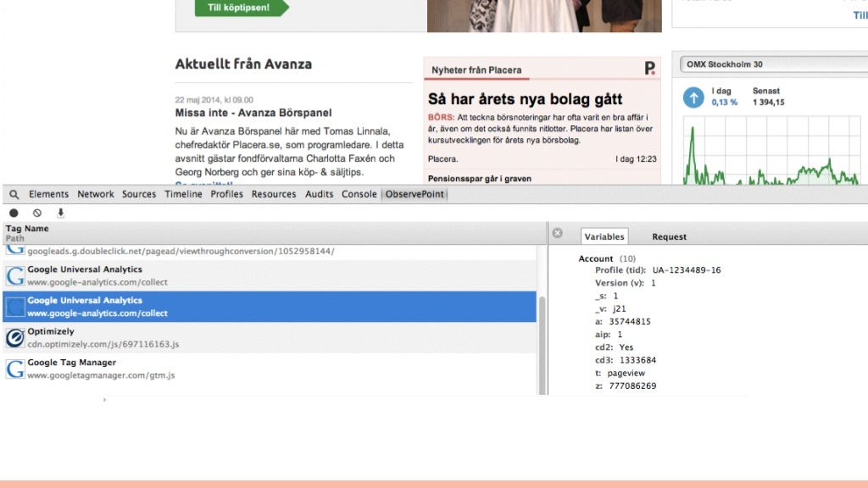Image resolution: width=868 pixels, height=488 pixels.
Task: Click the aip: 1 variable row
Action: (x=609, y=335)
